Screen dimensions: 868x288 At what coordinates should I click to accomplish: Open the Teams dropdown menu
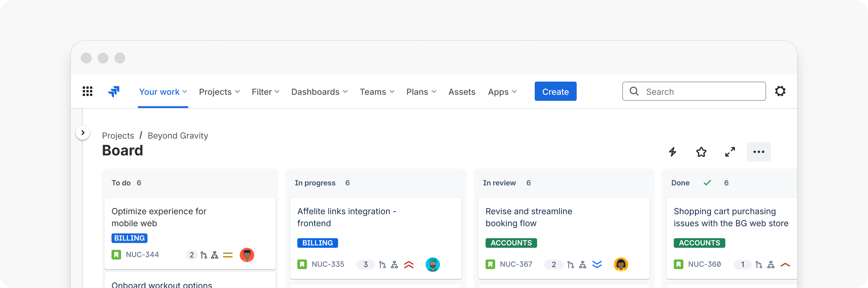(x=377, y=92)
